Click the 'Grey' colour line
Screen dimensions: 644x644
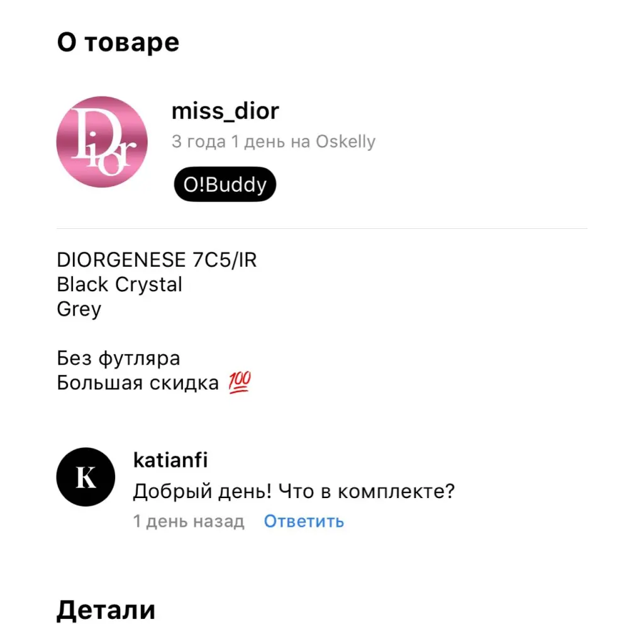coord(79,309)
